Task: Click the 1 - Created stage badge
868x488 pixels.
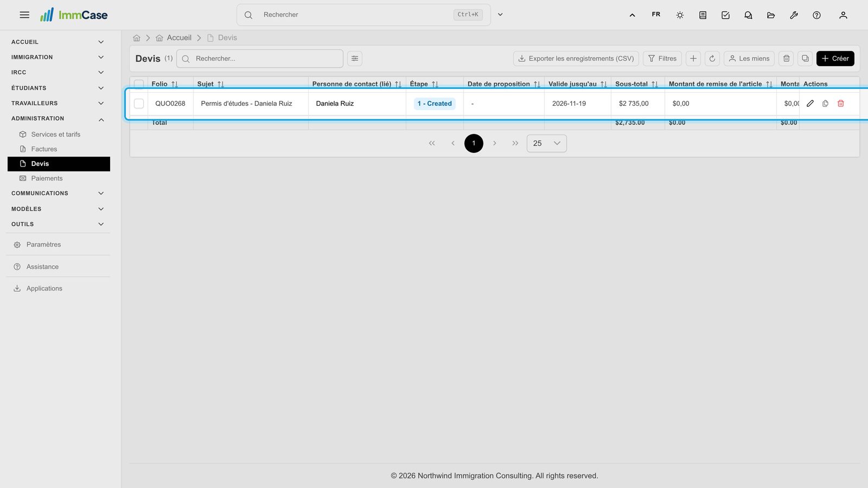Action: click(435, 104)
